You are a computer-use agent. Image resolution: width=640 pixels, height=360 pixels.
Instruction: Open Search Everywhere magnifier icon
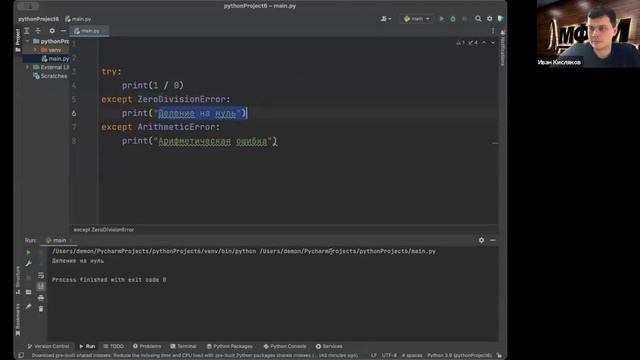[478, 19]
